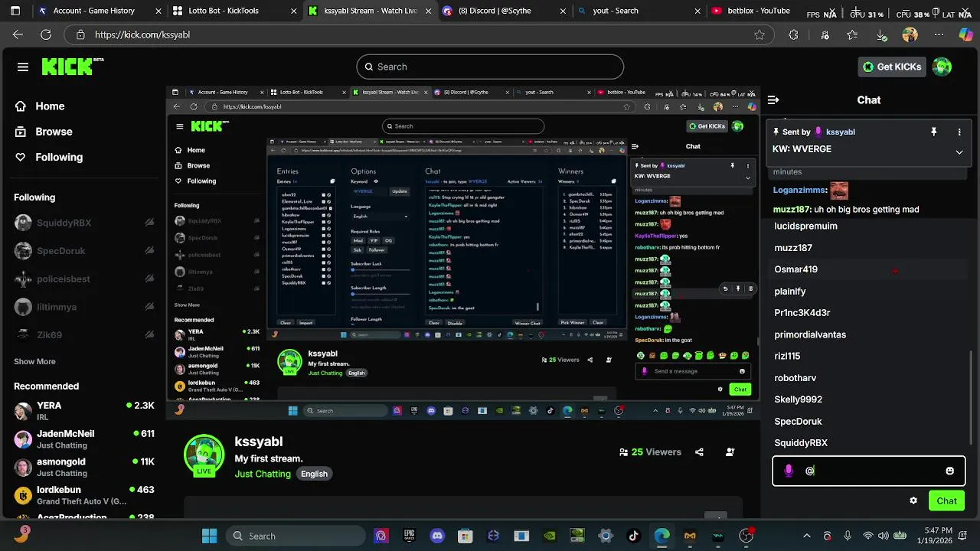Open the profile avatar in Kick header
980x551 pixels.
pyautogui.click(x=942, y=67)
